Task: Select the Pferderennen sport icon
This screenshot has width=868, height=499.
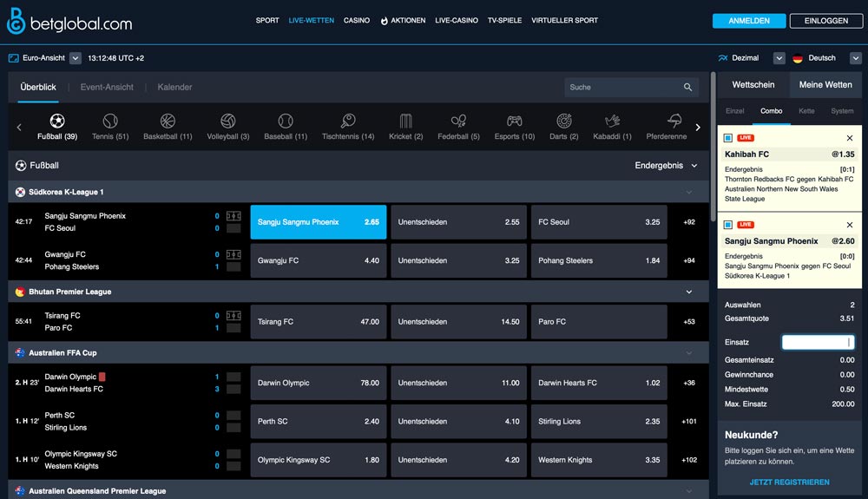Action: [x=674, y=121]
